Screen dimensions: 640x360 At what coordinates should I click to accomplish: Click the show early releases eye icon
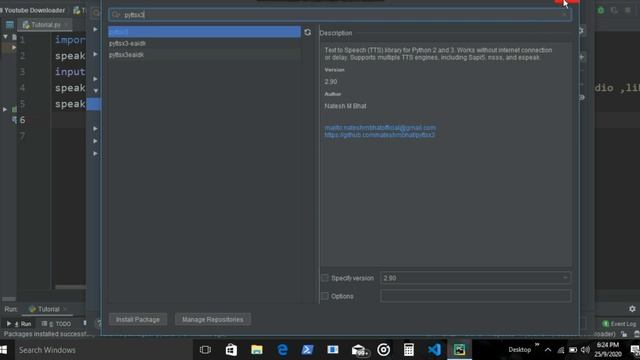(x=582, y=97)
